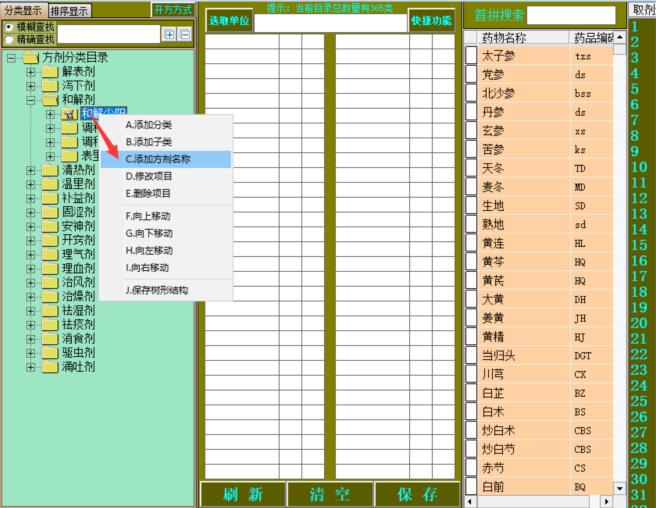Click the 解表剂 folder icon
Screen dimensions: 656x508
[49, 72]
